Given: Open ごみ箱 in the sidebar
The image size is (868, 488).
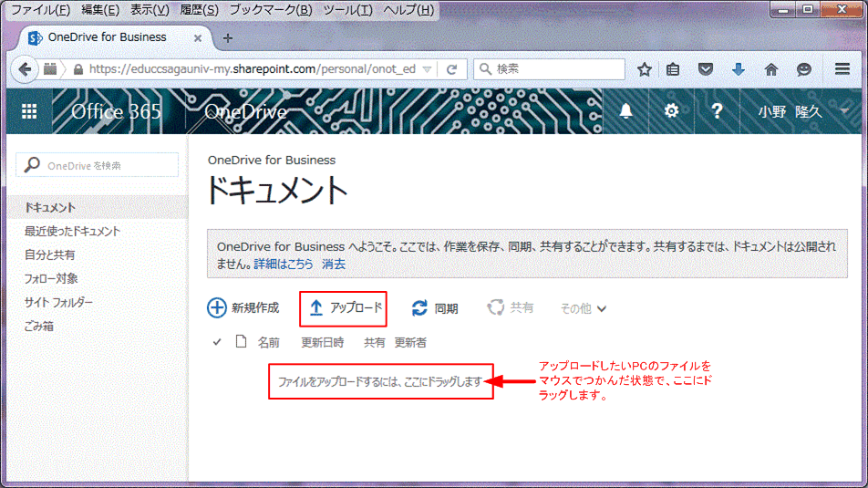Looking at the screenshot, I should [x=38, y=327].
